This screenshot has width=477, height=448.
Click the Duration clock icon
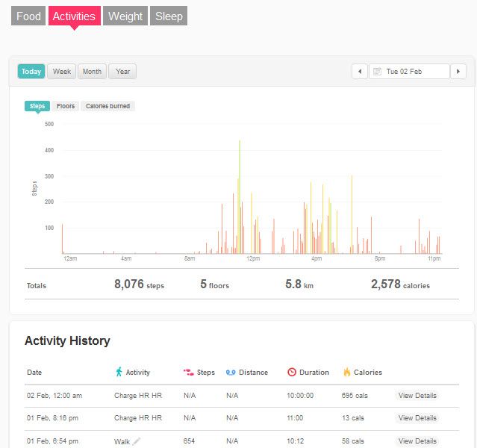coord(292,372)
